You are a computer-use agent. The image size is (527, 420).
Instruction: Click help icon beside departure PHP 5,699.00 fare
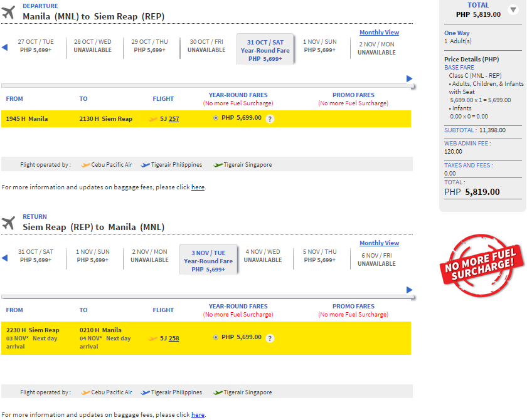coord(270,118)
